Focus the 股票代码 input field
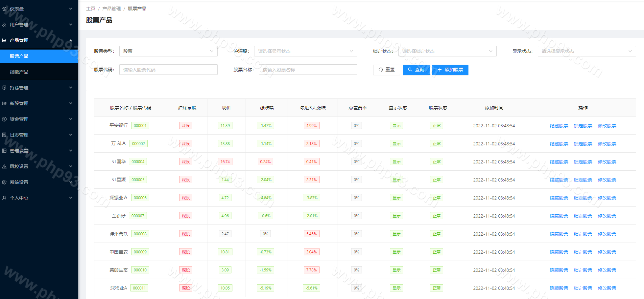Screen dimensions: 644x299 (x=168, y=70)
